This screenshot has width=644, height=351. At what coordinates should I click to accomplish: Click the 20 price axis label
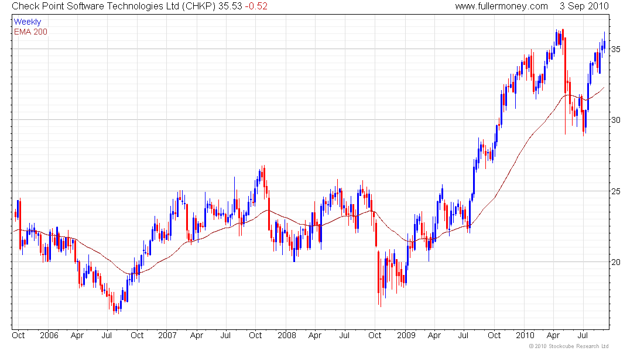[x=616, y=262]
